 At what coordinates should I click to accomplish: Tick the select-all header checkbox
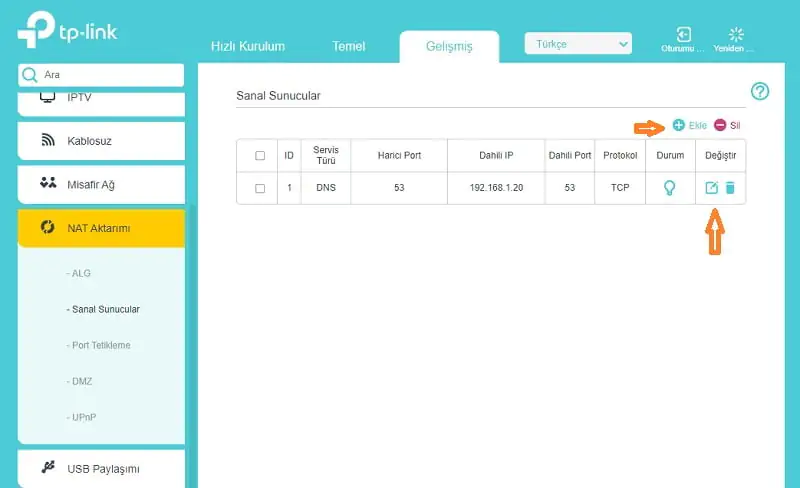click(x=260, y=156)
